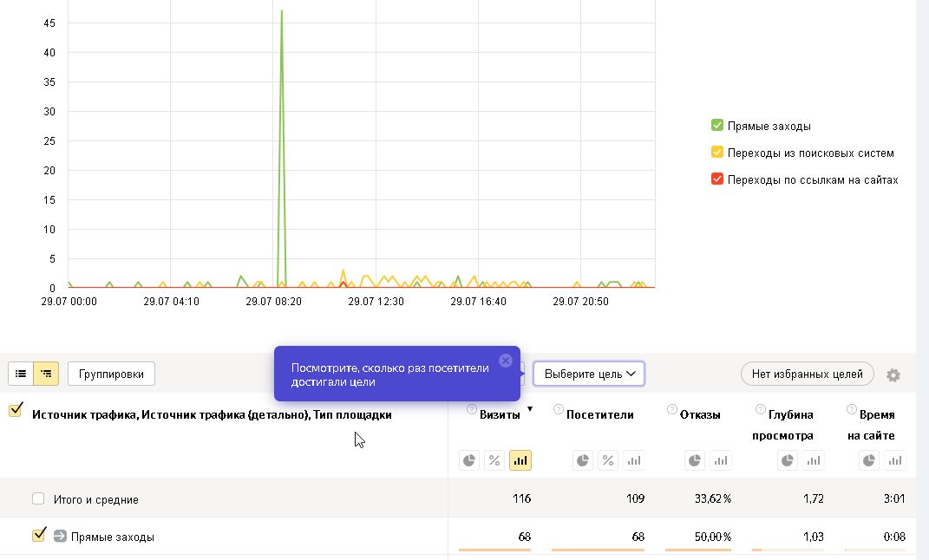The width and height of the screenshot is (929, 560).
Task: Switch to tree list view icon
Action: click(x=46, y=374)
